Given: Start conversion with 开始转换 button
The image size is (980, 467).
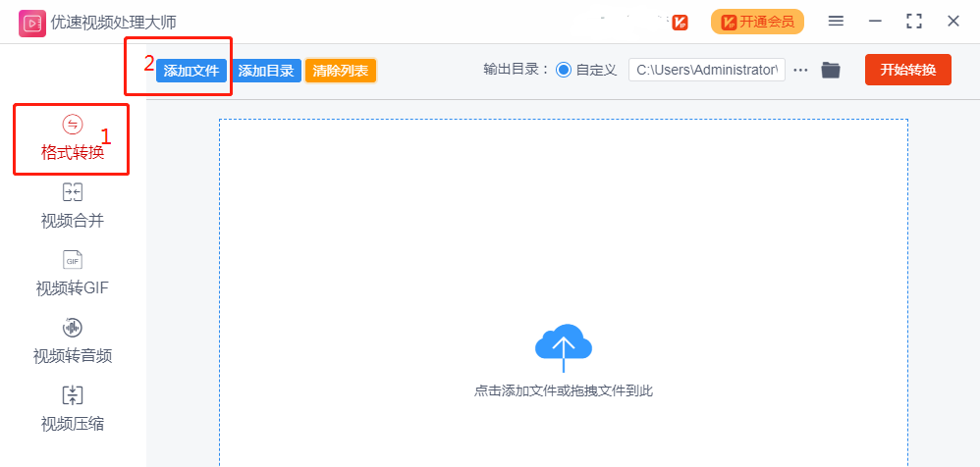Looking at the screenshot, I should [907, 70].
